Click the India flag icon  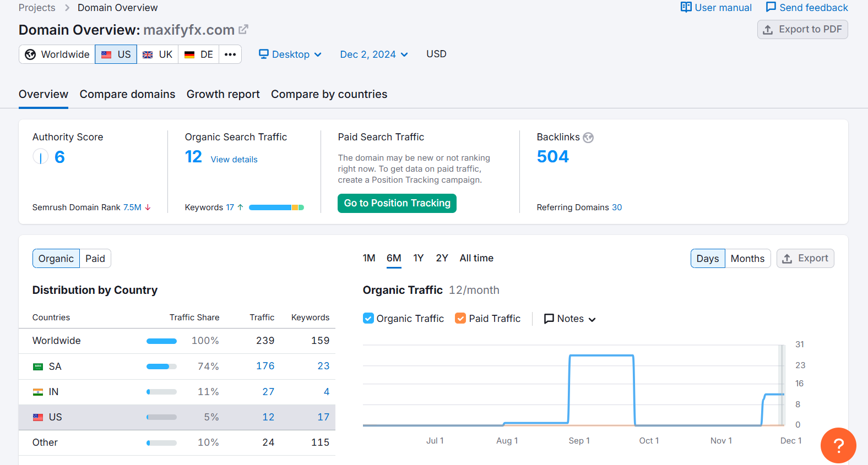coord(38,392)
